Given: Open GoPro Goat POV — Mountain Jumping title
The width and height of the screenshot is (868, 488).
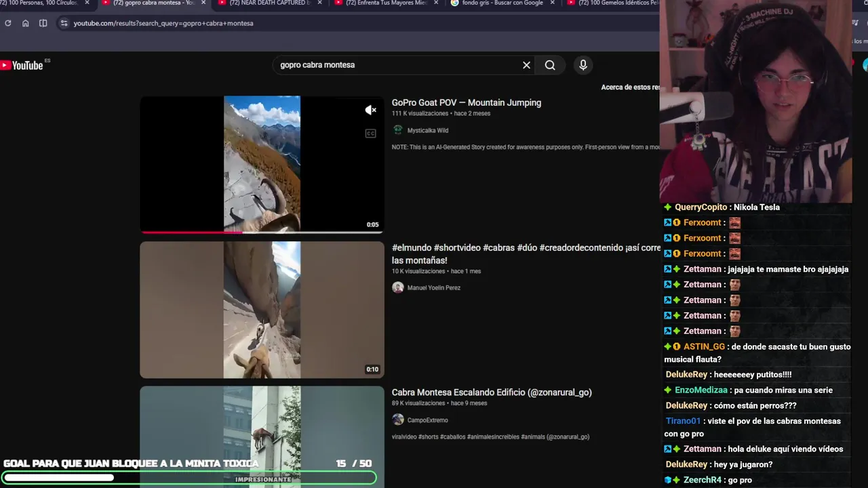Looking at the screenshot, I should point(467,103).
